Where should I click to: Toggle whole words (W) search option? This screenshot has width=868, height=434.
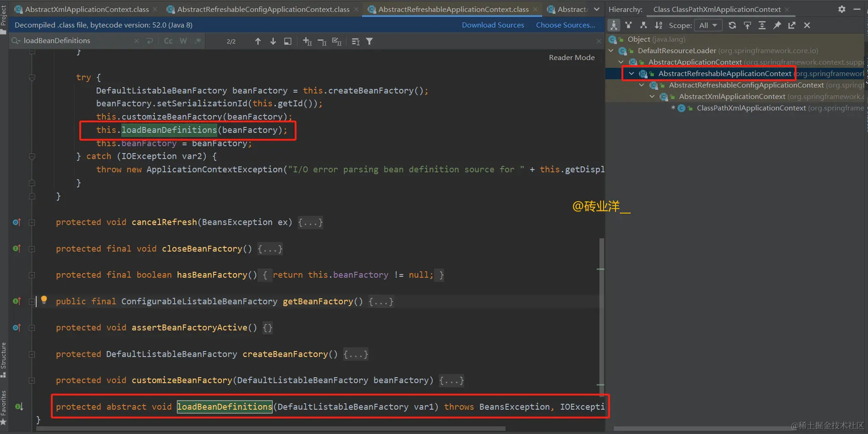point(183,41)
